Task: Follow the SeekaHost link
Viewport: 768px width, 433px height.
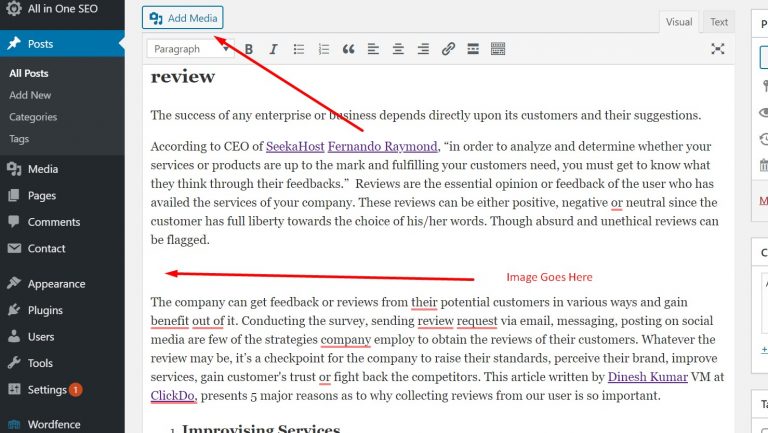Action: pyautogui.click(x=295, y=146)
